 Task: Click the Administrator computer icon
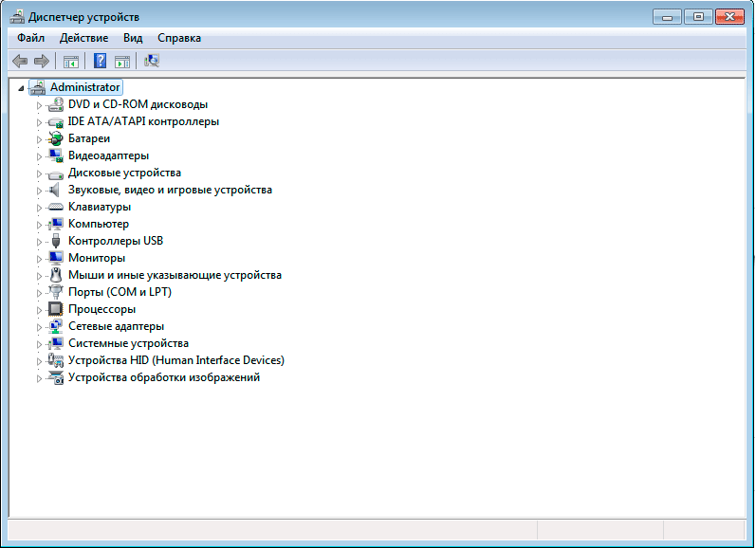(38, 87)
